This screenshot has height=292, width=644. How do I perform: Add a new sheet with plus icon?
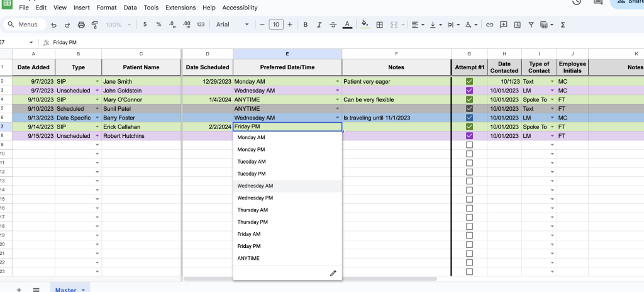(19, 290)
